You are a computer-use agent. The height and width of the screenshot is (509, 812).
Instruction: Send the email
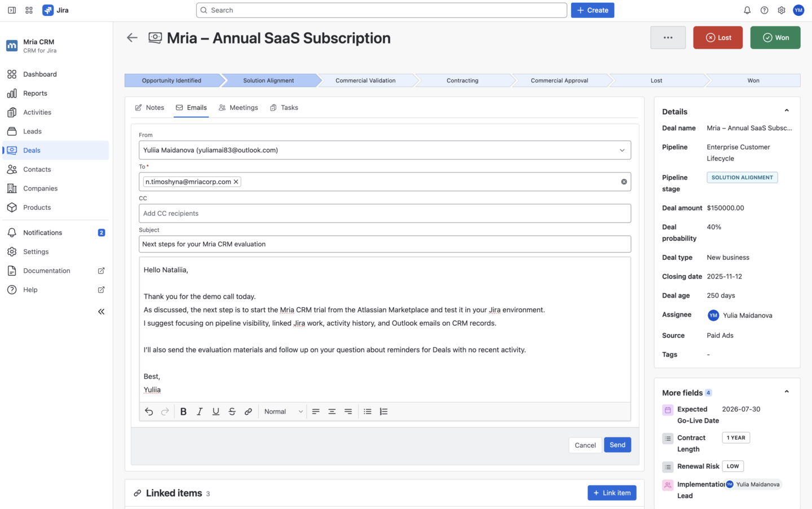point(617,445)
